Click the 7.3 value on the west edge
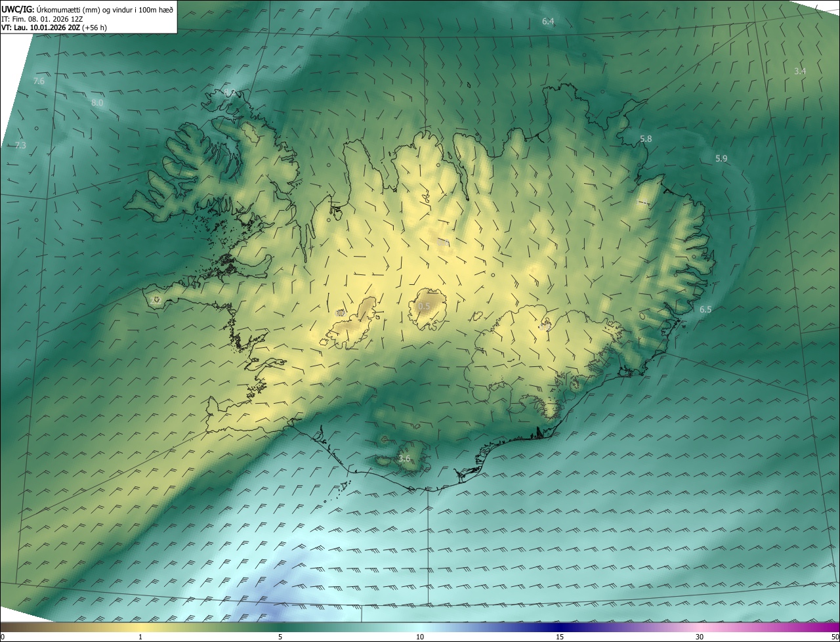The height and width of the screenshot is (642, 840). point(20,145)
